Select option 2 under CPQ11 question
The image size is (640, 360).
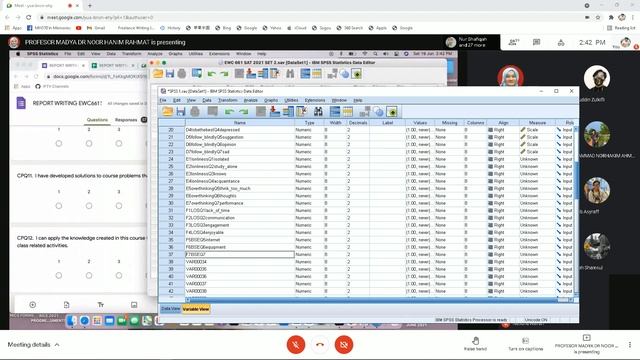coord(89,206)
